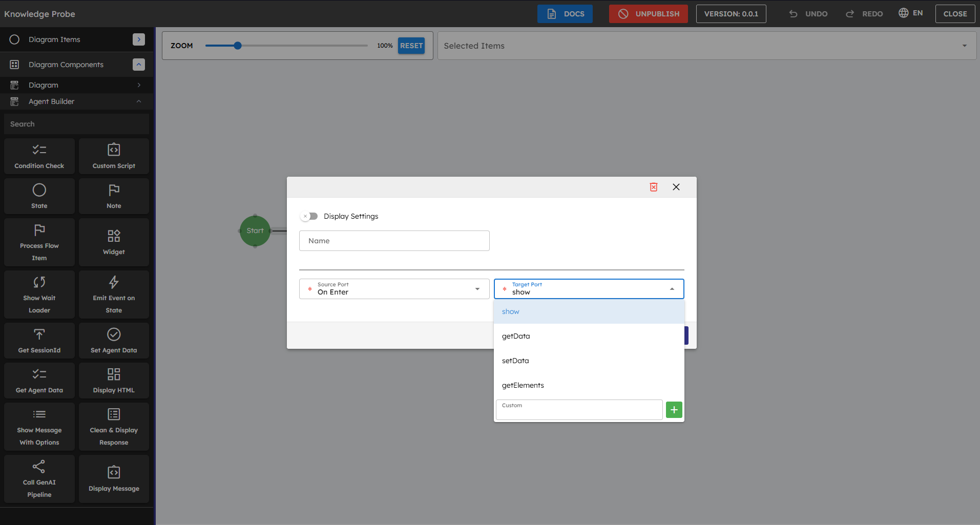Select the Call GenAI Pipeline component
980x525 pixels.
[39, 479]
